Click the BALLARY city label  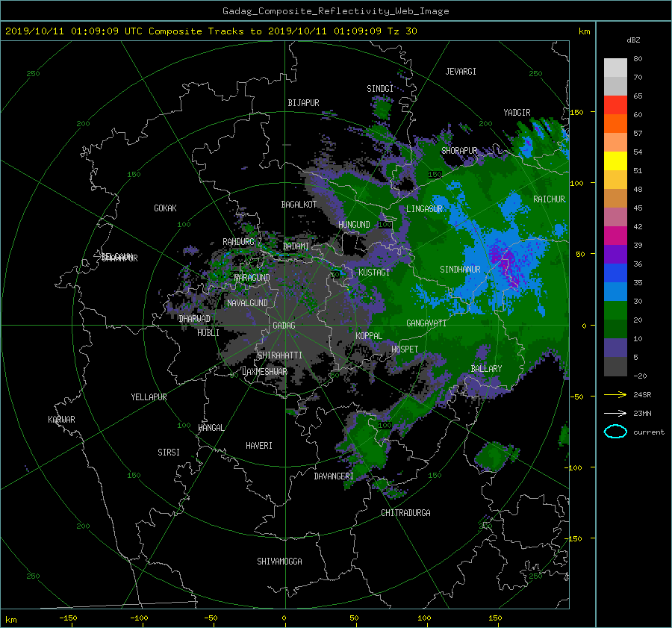[486, 369]
